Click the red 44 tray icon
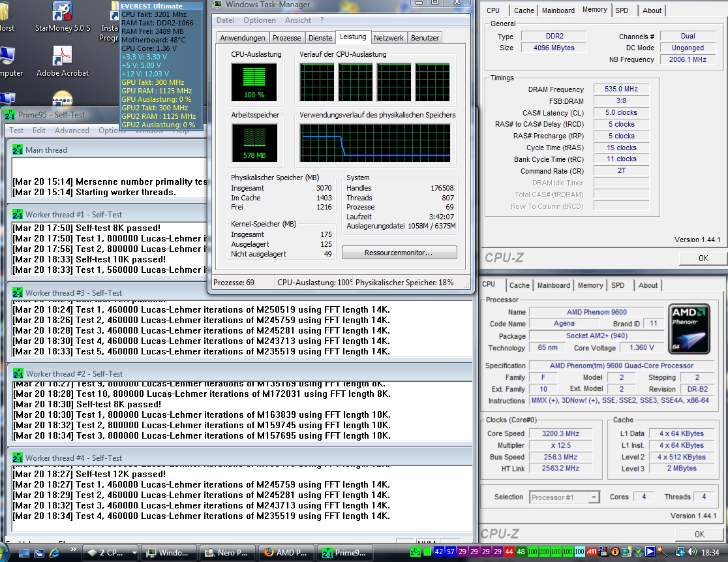This screenshot has width=728, height=562. (x=509, y=552)
